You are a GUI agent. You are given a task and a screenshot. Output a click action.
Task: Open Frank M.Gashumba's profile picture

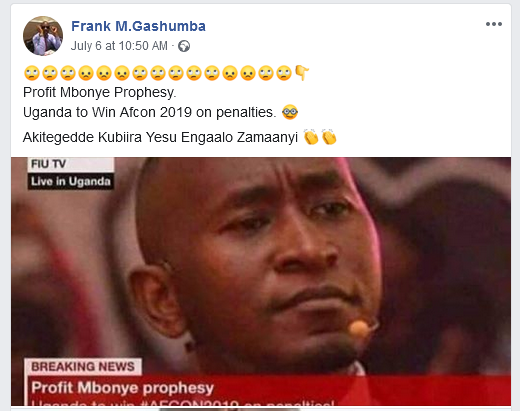[x=43, y=36]
